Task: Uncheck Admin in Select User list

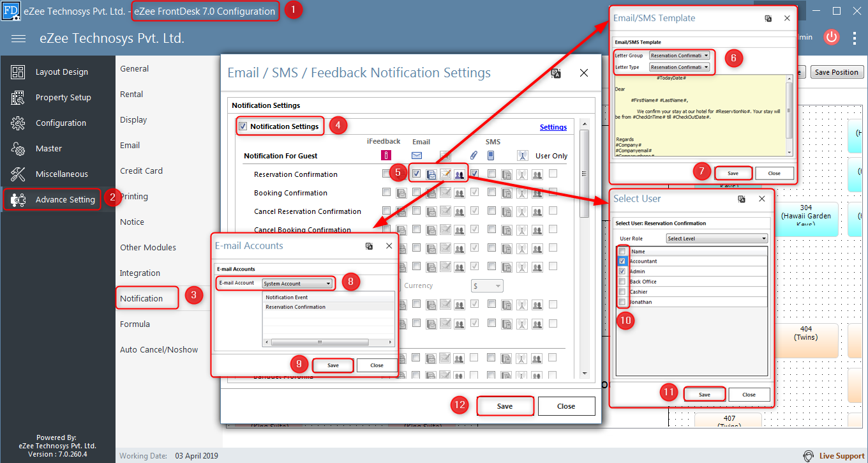Action: pos(622,271)
